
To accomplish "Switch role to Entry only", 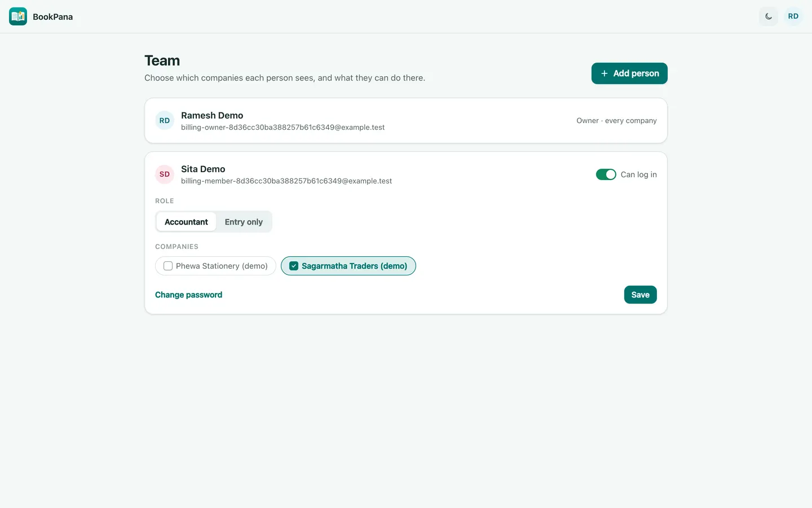I will coord(244,222).
